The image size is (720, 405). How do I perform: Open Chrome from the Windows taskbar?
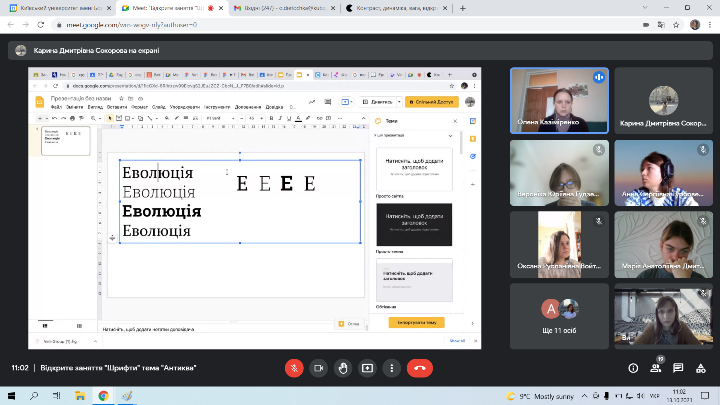tap(103, 396)
